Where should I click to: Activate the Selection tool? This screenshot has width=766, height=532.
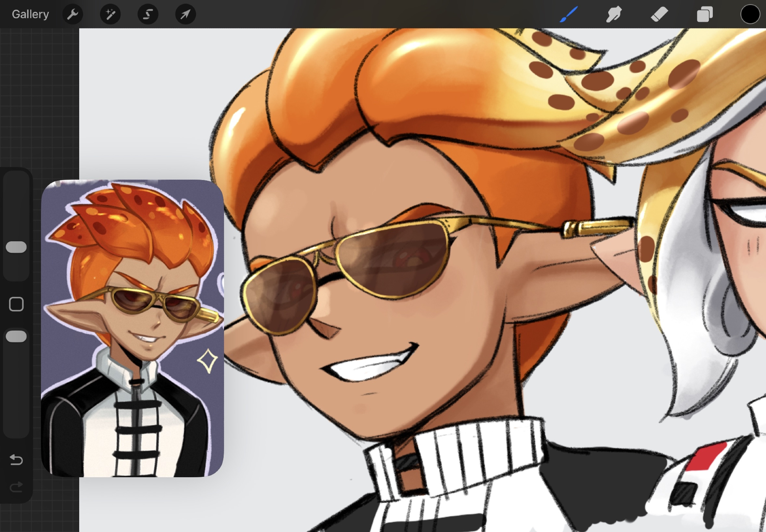pos(148,14)
